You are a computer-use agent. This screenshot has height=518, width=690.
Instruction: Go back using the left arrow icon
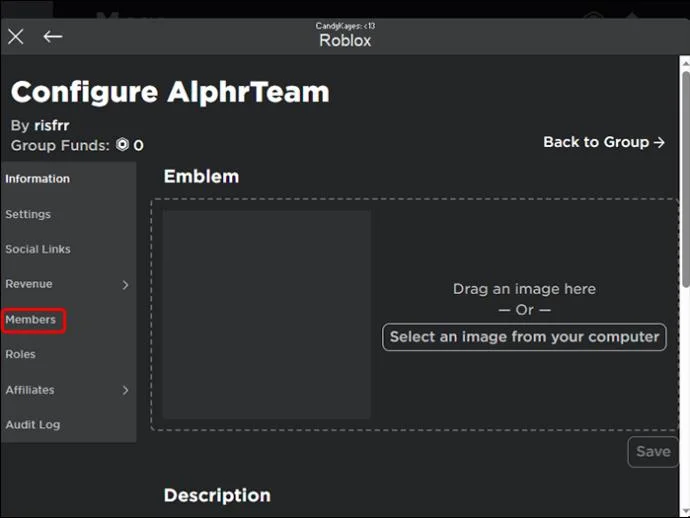point(53,37)
